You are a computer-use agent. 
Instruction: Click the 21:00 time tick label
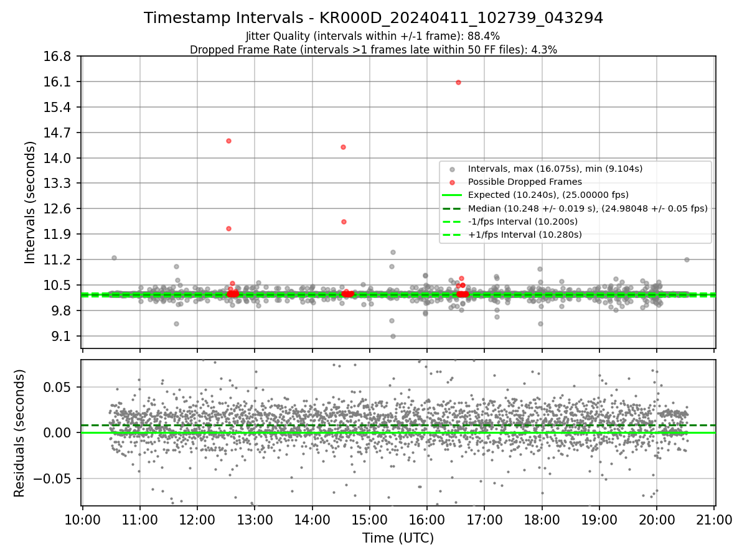pos(714,520)
